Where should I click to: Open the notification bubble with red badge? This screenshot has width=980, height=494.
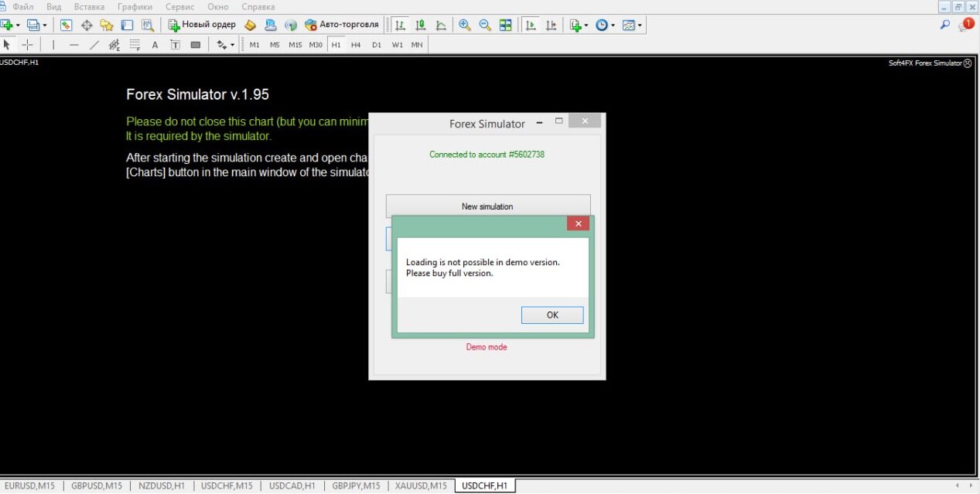966,25
